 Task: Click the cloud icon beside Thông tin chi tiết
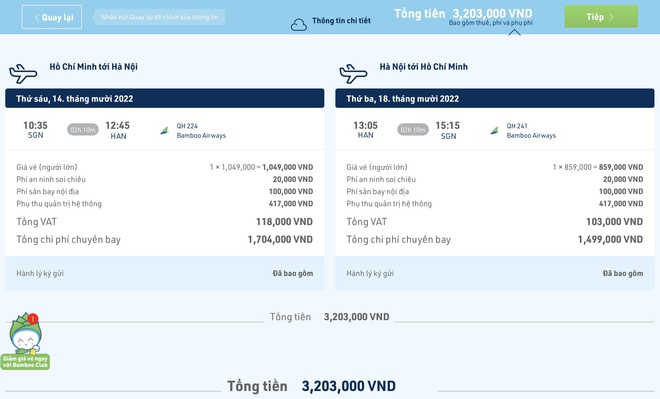tap(299, 25)
